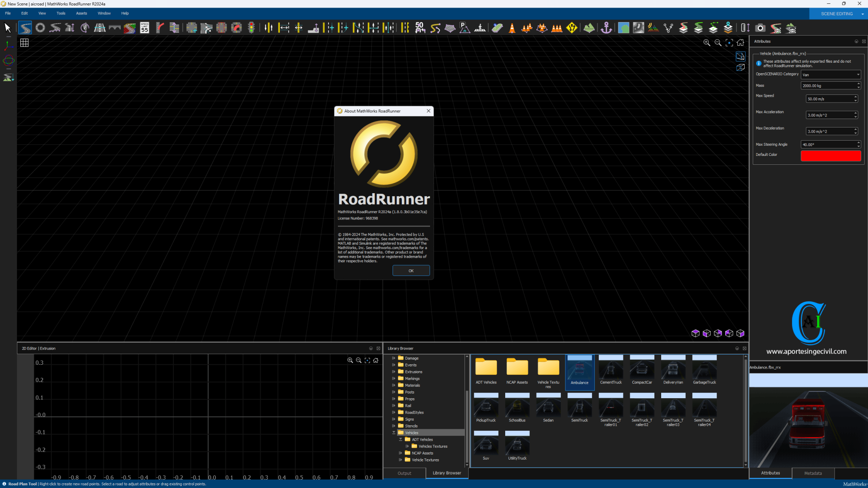
Task: Click the camera screenshot tool icon
Action: (760, 28)
